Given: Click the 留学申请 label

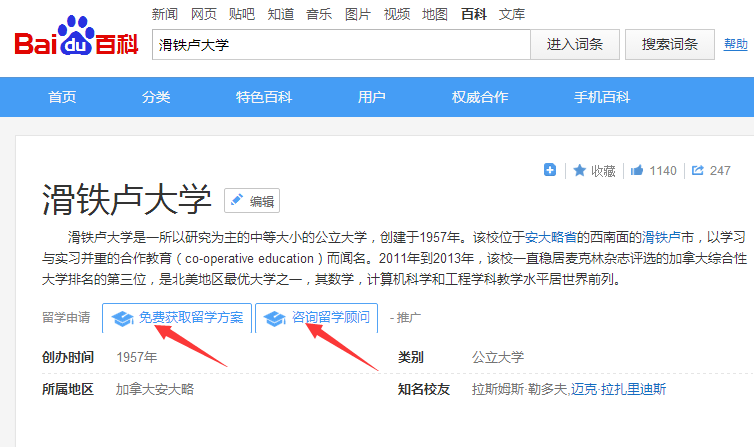Looking at the screenshot, I should [66, 317].
